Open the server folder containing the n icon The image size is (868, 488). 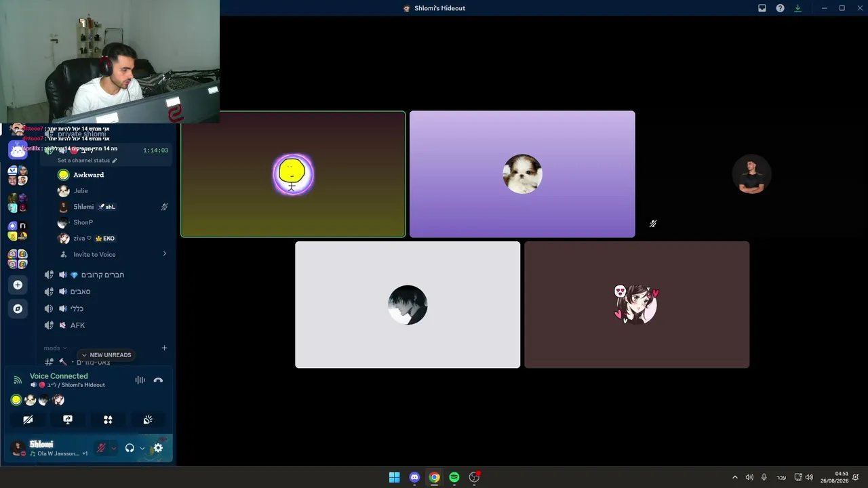(18, 230)
